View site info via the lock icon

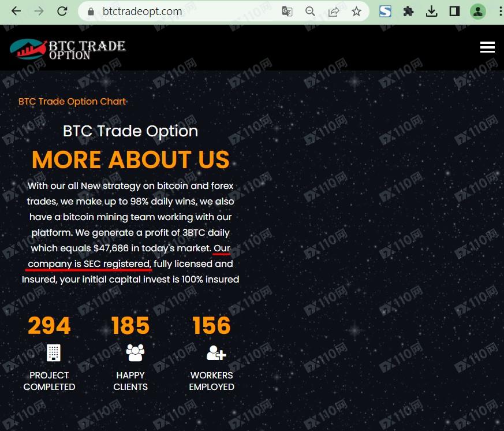[91, 12]
